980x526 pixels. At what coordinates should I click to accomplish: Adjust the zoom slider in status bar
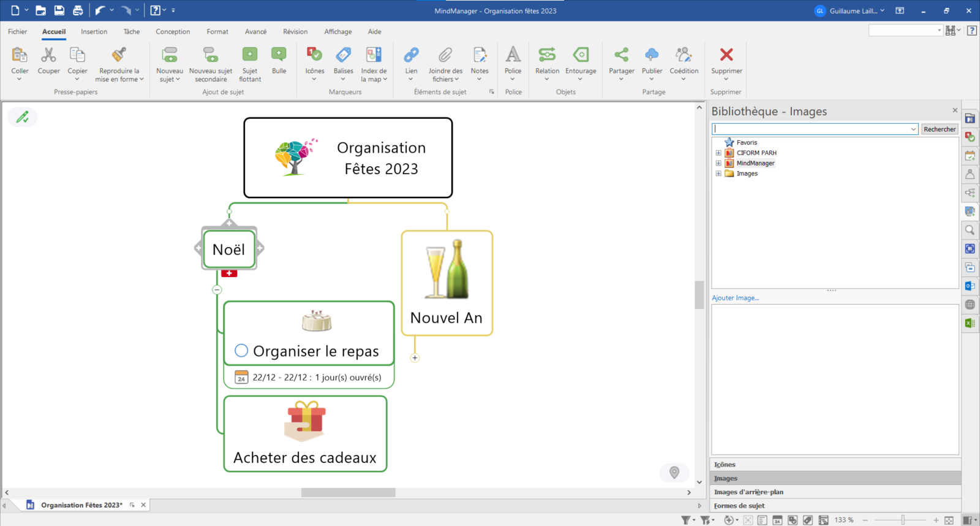[x=902, y=520]
